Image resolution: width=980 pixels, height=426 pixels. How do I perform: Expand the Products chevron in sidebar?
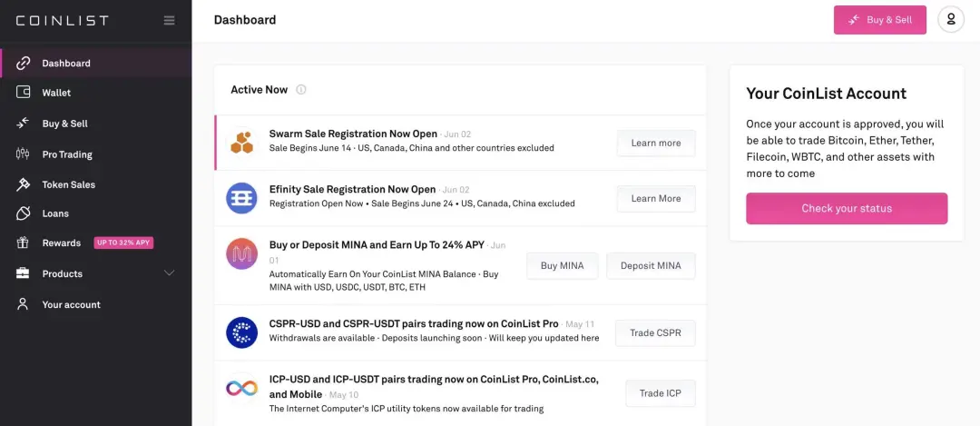(x=169, y=273)
